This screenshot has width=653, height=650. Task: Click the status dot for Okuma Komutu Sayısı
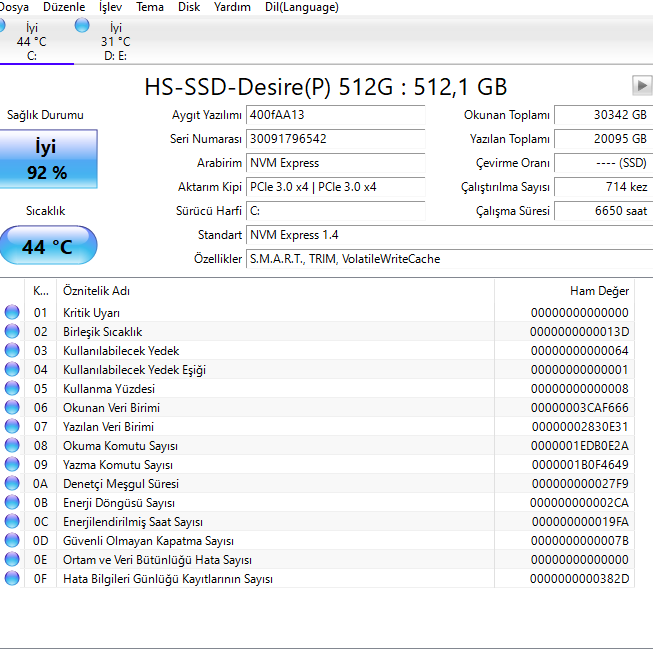[x=12, y=446]
